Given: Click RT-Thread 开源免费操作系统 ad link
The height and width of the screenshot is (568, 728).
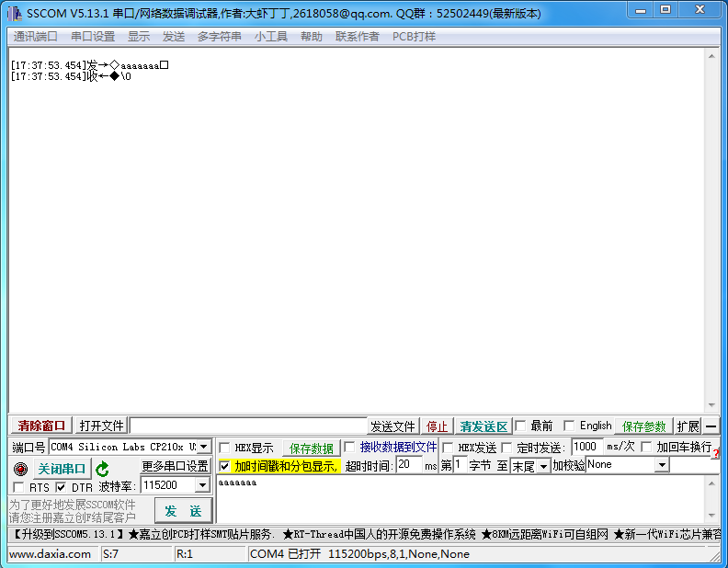Looking at the screenshot, I should click(379, 535).
